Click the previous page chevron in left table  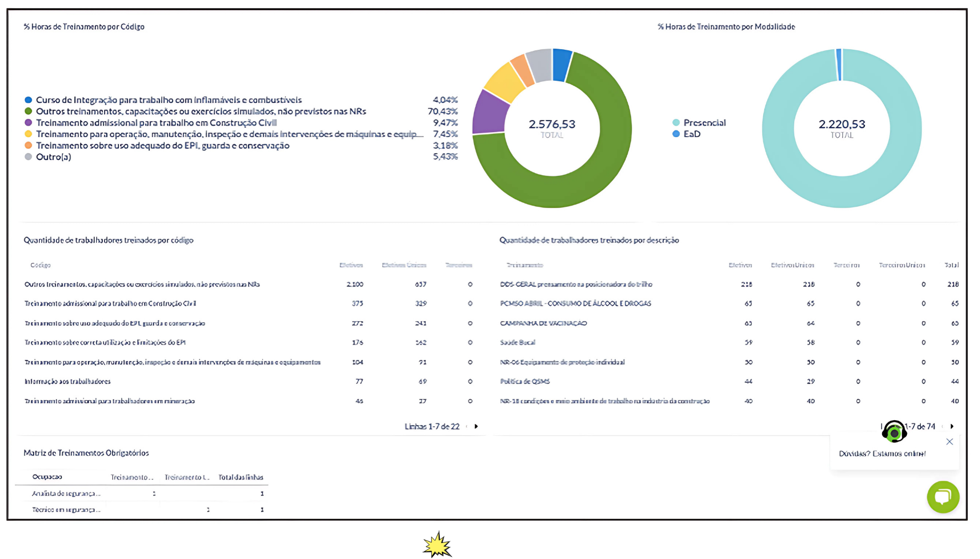click(x=466, y=426)
